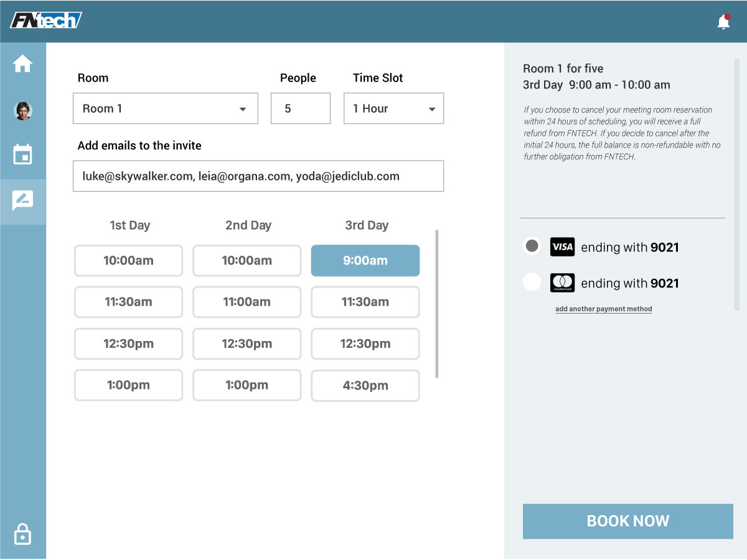Click the FNtech logo

click(46, 21)
